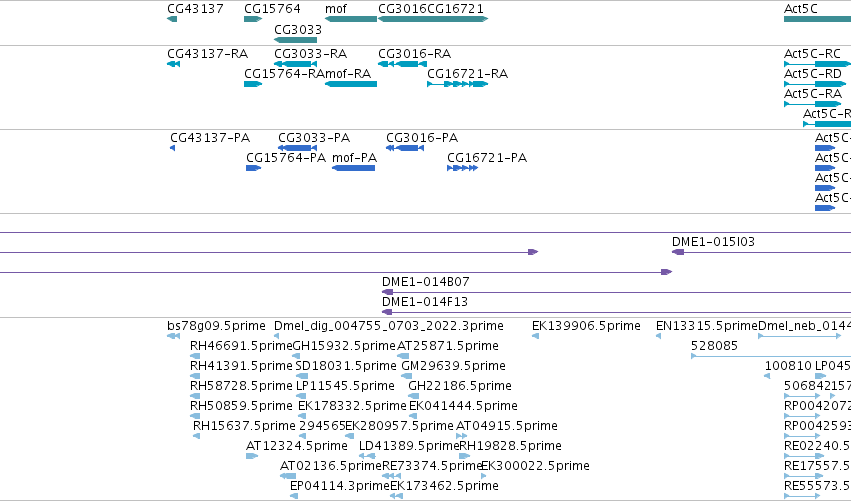Select transcript CG3033-RA
This screenshot has height=501, width=851.
[x=295, y=64]
